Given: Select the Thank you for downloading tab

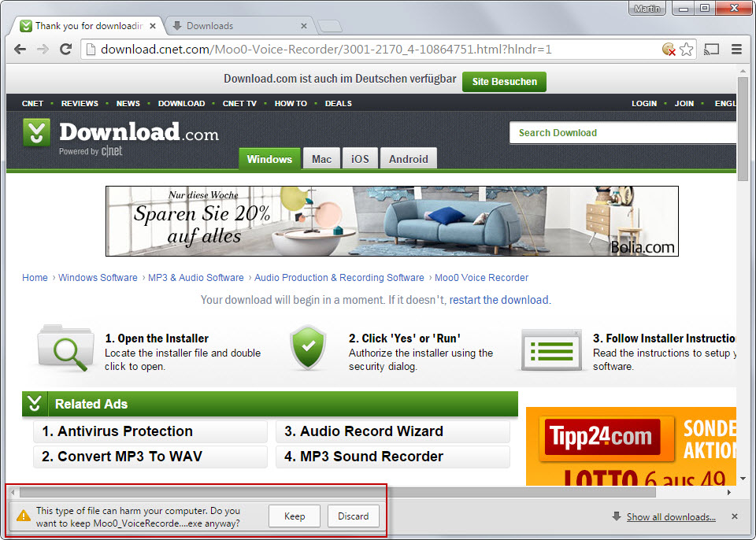Looking at the screenshot, I should click(x=87, y=26).
